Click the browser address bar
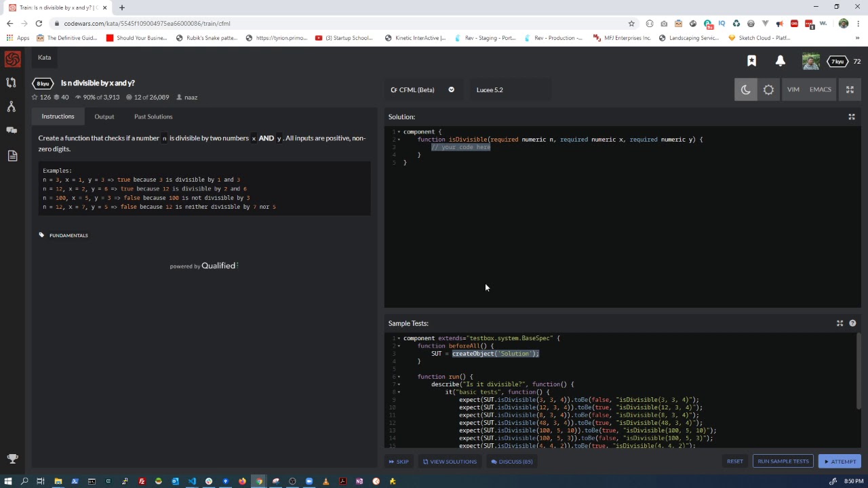The image size is (868, 488). tap(339, 23)
